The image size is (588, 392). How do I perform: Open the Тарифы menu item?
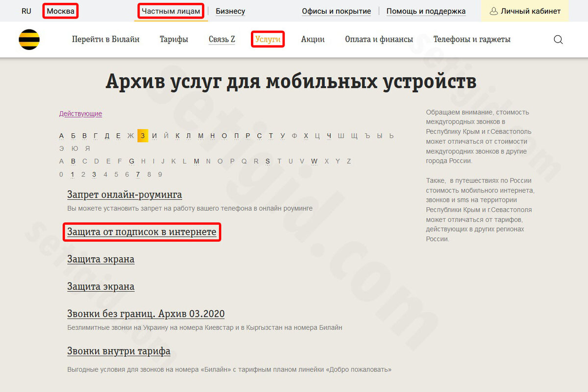tap(174, 39)
